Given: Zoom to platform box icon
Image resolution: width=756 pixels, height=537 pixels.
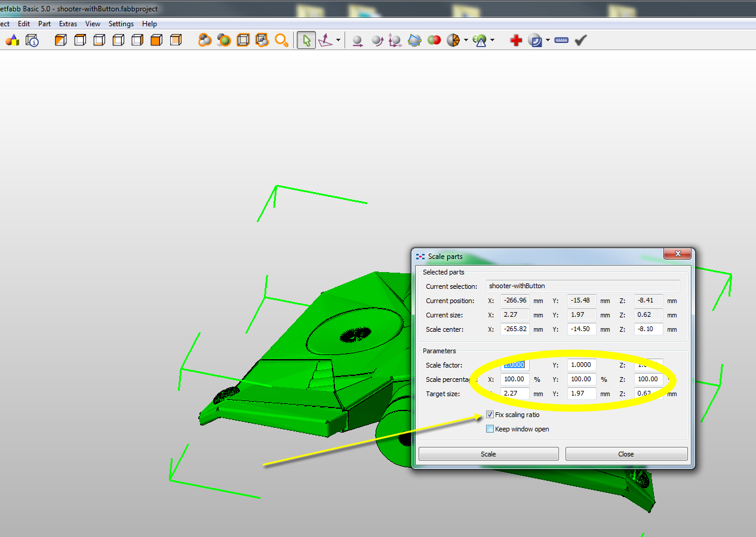Looking at the screenshot, I should tap(243, 40).
